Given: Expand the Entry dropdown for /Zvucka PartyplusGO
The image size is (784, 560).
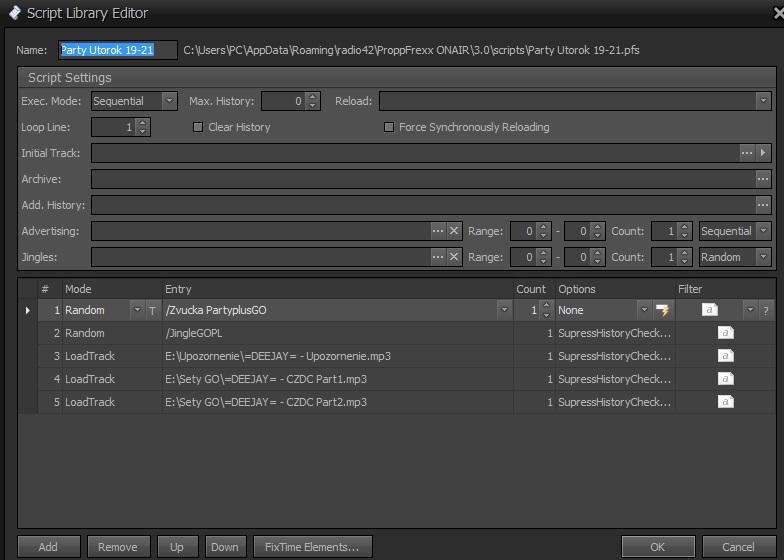Looking at the screenshot, I should pos(503,311).
